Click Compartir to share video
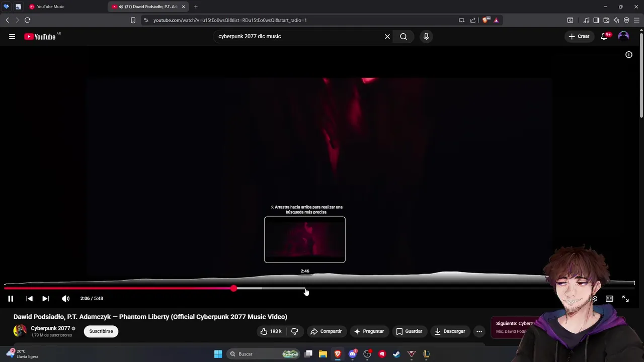644x362 pixels. [326, 331]
